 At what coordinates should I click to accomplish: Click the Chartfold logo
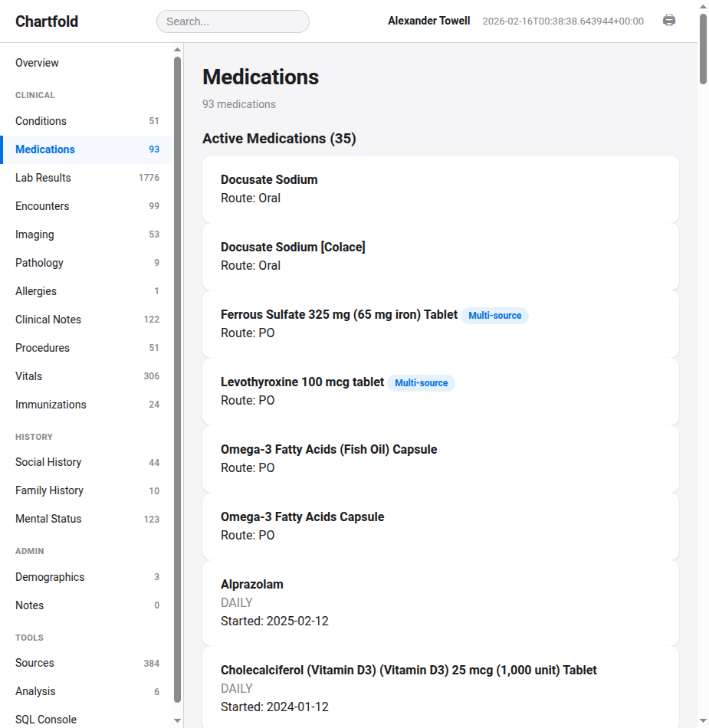47,21
